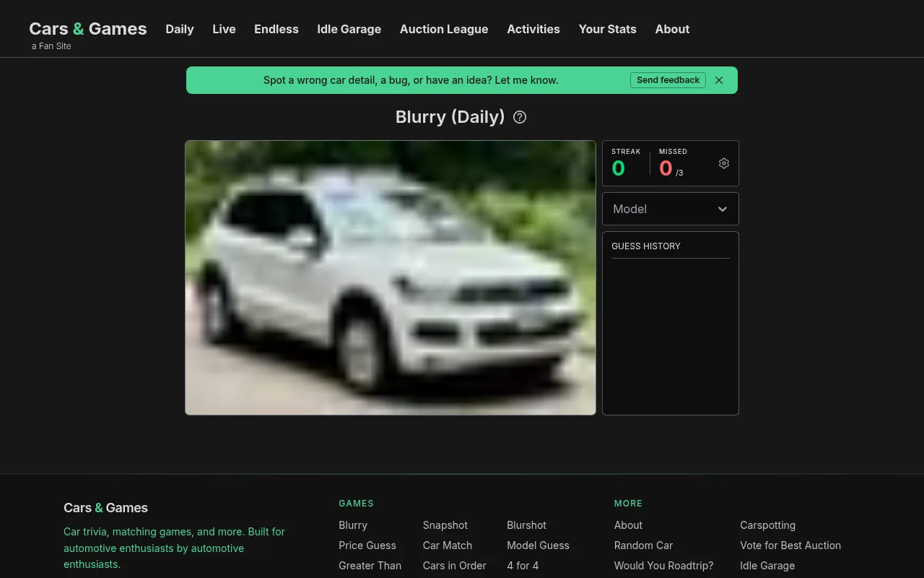The width and height of the screenshot is (924, 578).
Task: Click the footer Cars & Games logo
Action: (x=105, y=508)
